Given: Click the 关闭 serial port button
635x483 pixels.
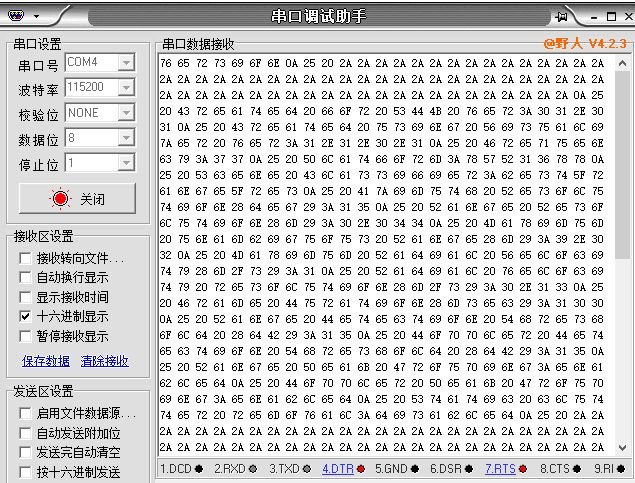Looking at the screenshot, I should coord(77,198).
